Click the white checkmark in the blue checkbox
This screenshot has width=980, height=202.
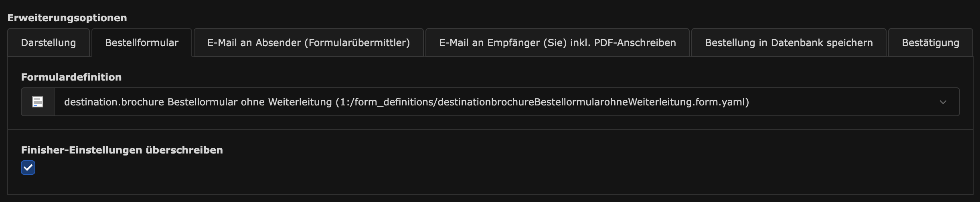pos(28,168)
